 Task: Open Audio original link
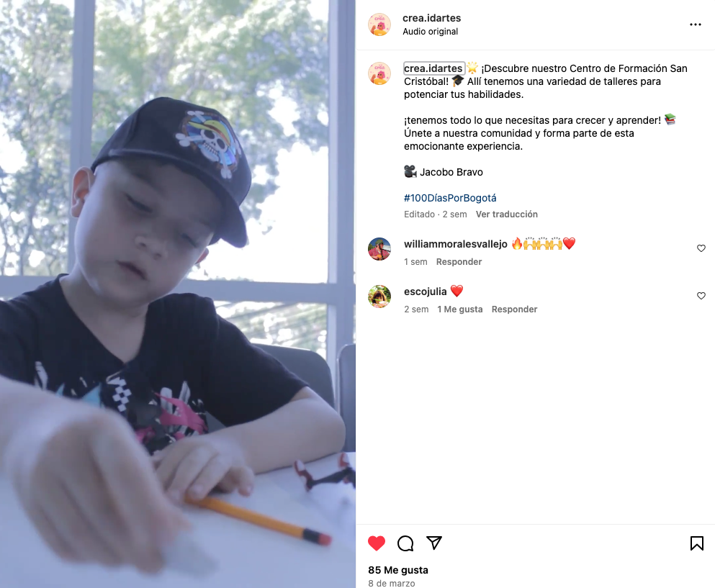click(x=430, y=32)
